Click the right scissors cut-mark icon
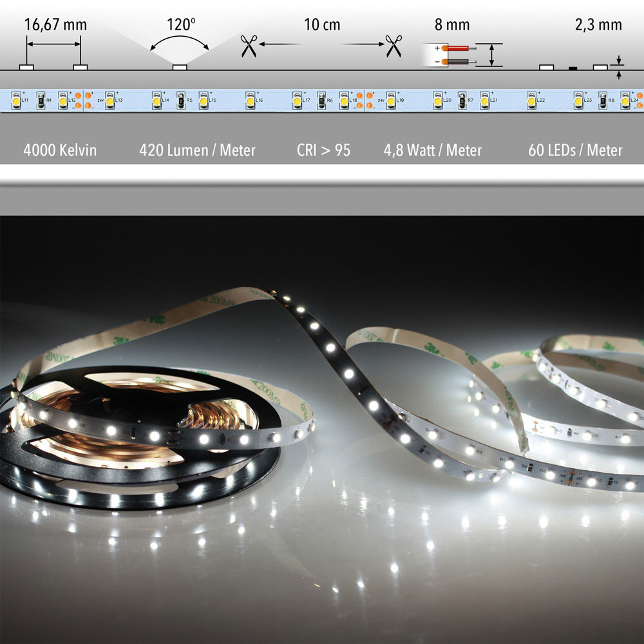The image size is (644, 644). tap(393, 47)
